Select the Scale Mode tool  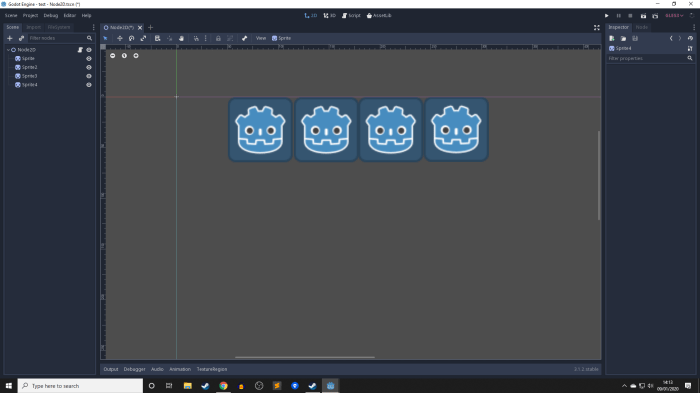point(143,38)
